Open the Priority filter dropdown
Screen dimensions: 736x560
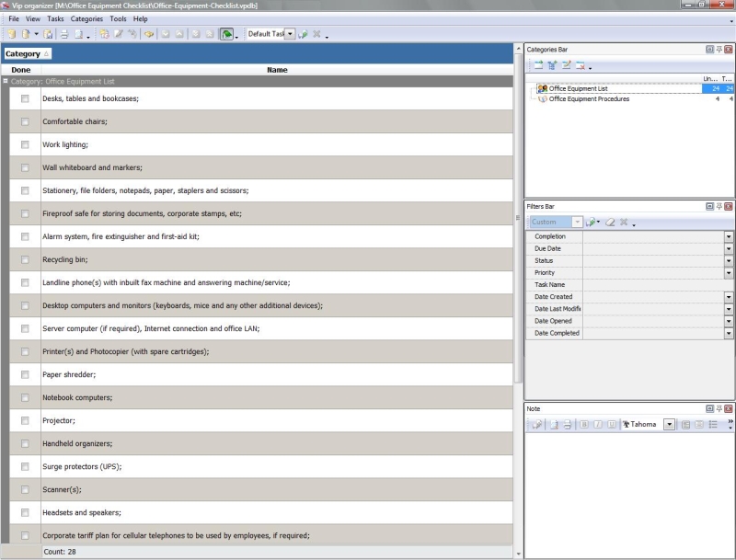(728, 273)
